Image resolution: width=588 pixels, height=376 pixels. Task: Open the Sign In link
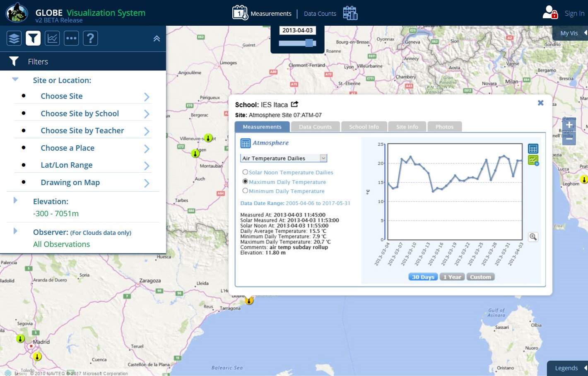pyautogui.click(x=574, y=13)
